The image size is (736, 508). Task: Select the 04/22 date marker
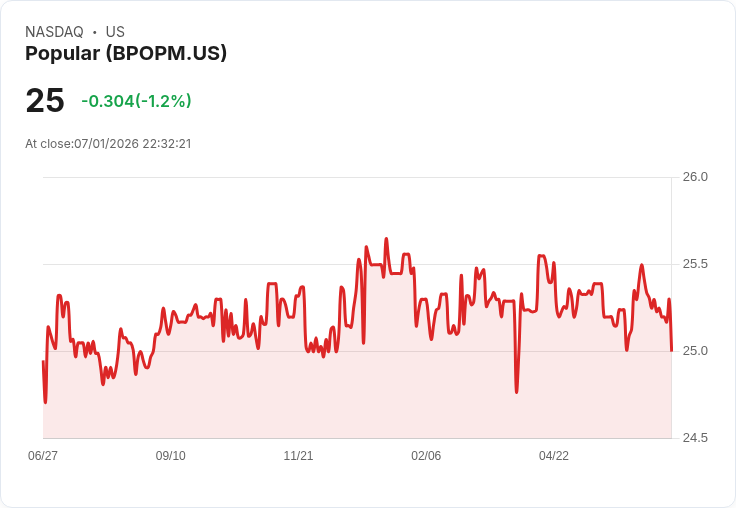coord(553,455)
